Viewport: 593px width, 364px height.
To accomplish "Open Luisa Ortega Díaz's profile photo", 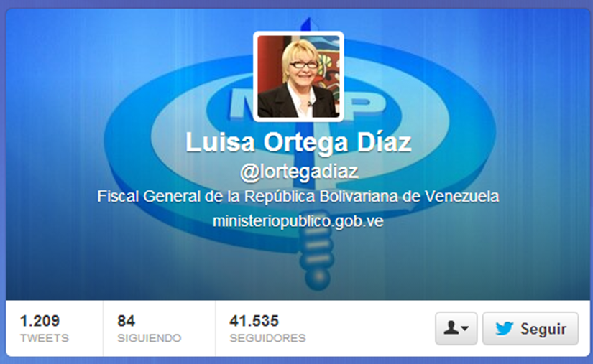I will click(298, 77).
